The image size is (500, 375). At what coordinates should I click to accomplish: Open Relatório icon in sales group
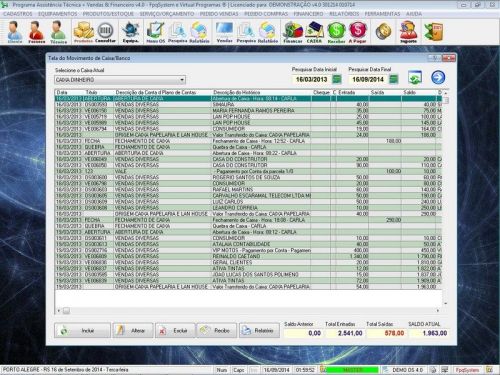tap(268, 32)
